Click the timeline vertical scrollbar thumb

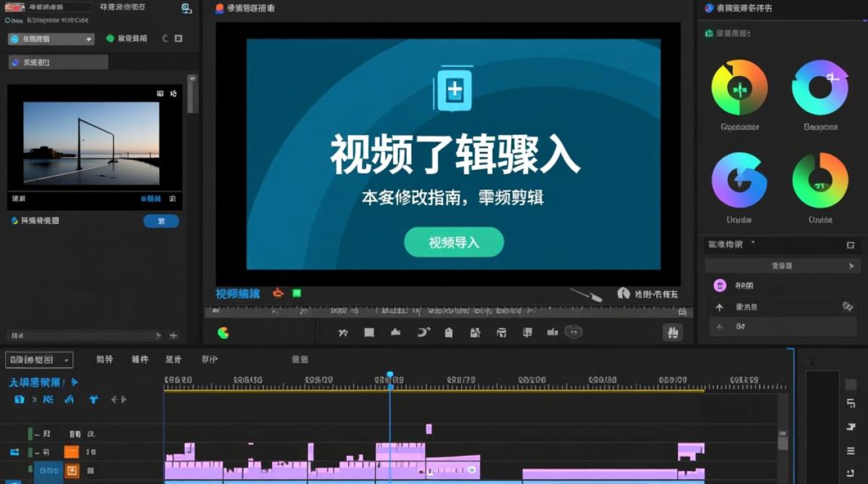click(x=783, y=441)
